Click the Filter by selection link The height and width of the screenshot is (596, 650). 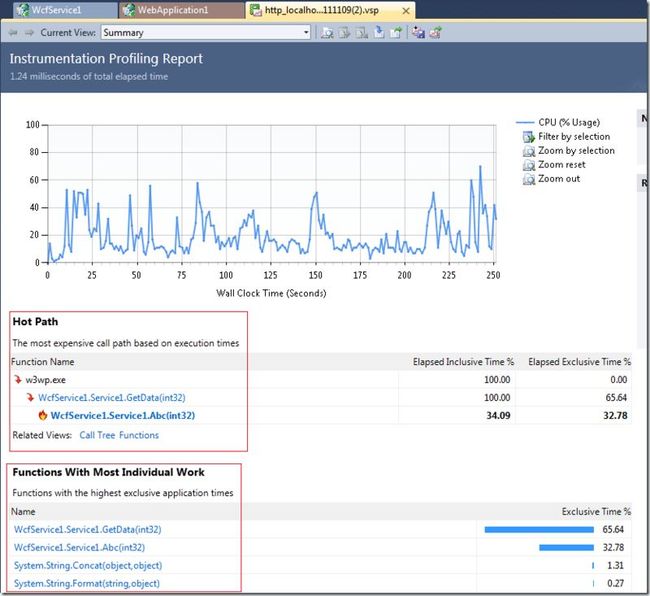[574, 136]
